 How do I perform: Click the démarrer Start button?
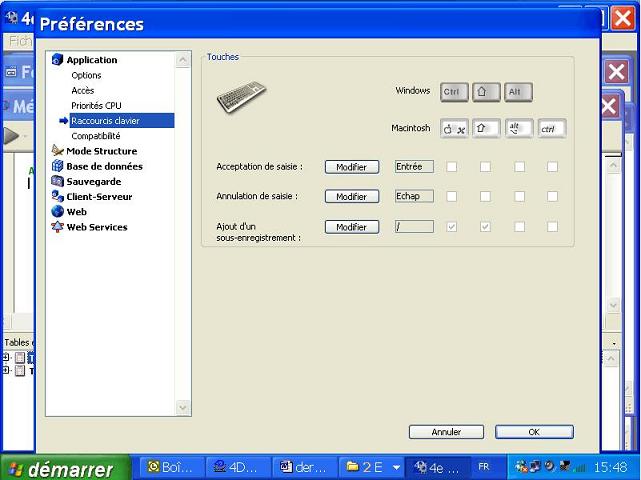65,467
